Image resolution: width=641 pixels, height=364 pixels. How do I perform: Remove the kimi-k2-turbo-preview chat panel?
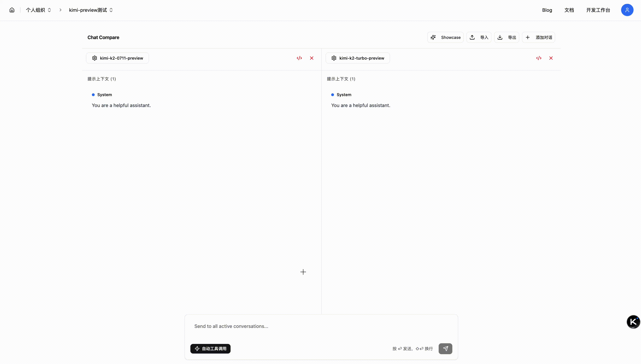[x=551, y=58]
